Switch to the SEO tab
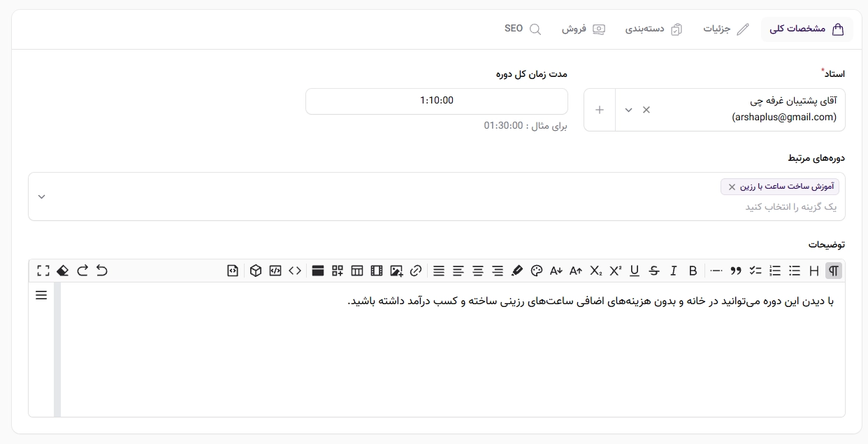Viewport: 868px width, 444px height. point(523,29)
